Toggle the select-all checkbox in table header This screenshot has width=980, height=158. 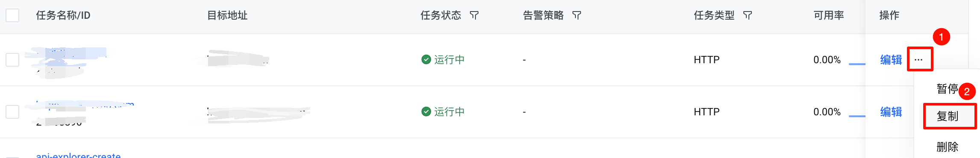pos(12,15)
